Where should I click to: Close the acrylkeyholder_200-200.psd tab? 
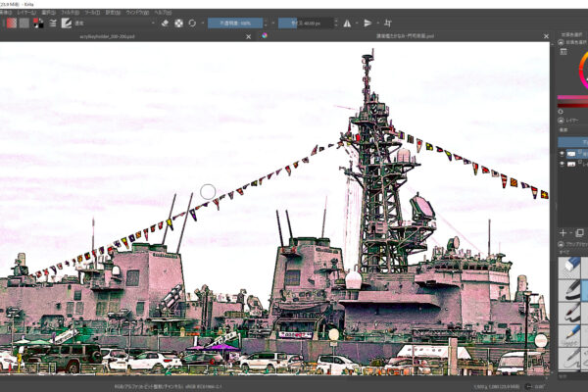coord(248,36)
